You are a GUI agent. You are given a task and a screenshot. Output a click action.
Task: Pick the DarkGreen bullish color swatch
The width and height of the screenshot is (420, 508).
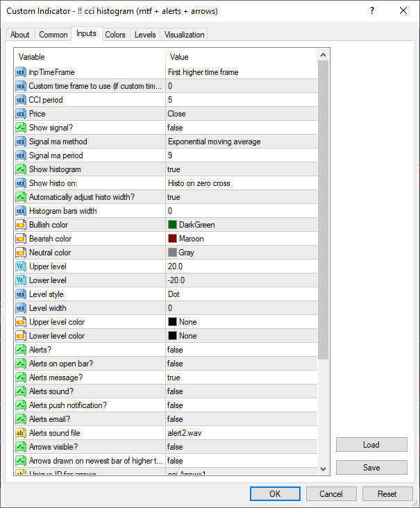(173, 225)
